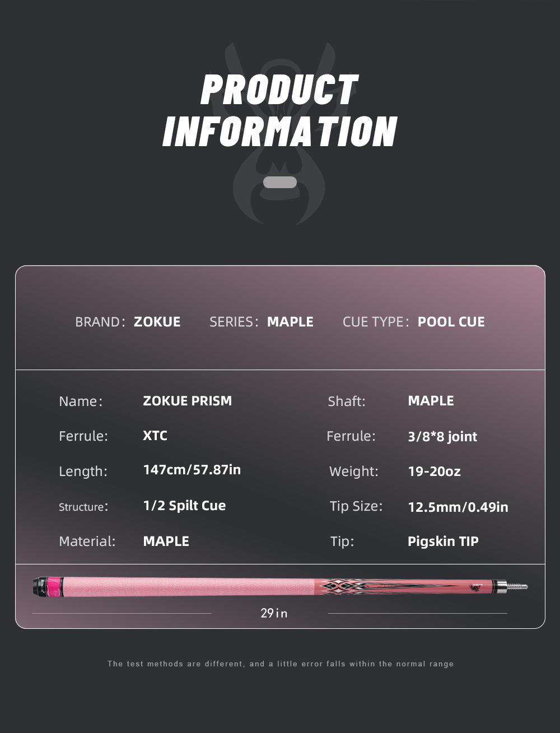Click the small ZOKUE logo on the cue forearm
The width and height of the screenshot is (560, 733).
477,587
